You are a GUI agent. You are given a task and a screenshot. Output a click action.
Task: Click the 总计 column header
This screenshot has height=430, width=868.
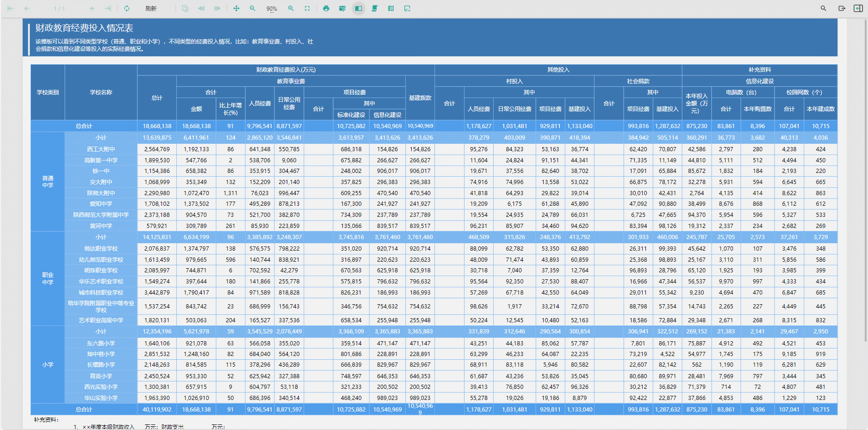pyautogui.click(x=157, y=98)
